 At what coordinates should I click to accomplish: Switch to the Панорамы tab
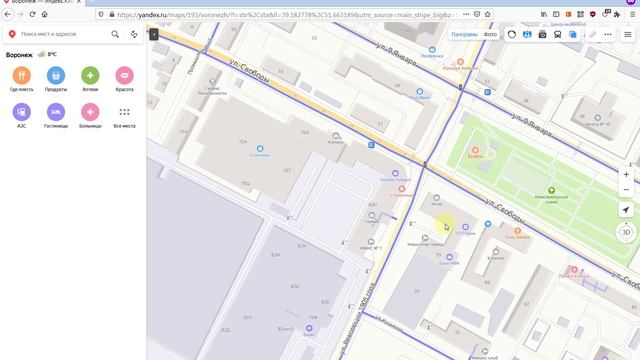point(464,34)
